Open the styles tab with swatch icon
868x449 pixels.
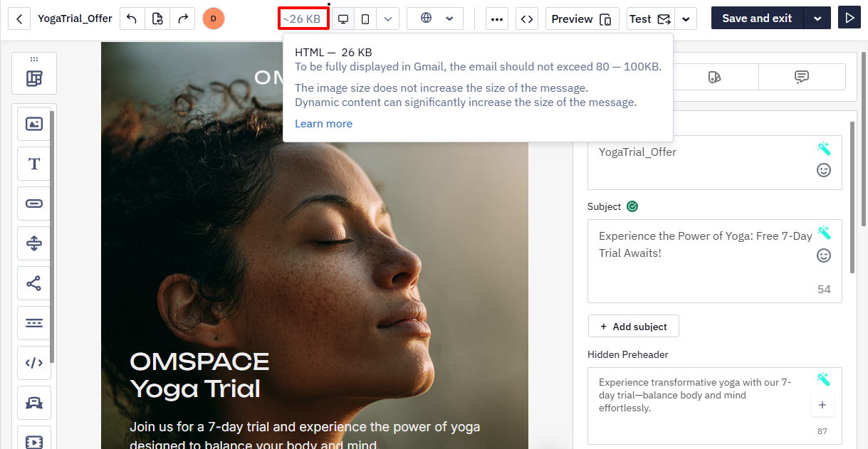tap(714, 77)
